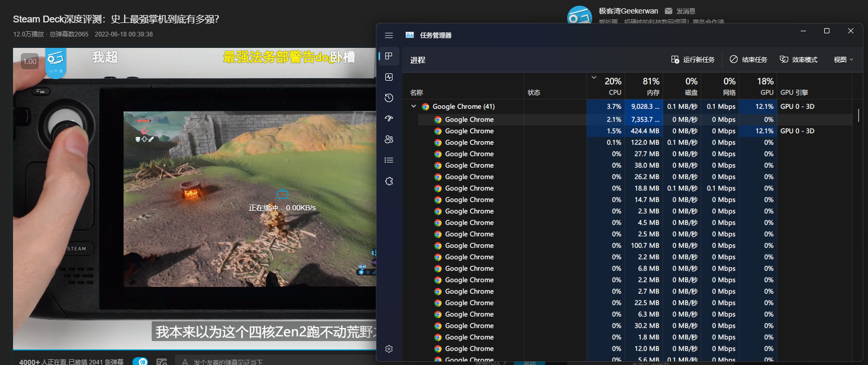This screenshot has width=868, height=365.
Task: Click the Geekerwan uploader avatar
Action: [x=579, y=15]
